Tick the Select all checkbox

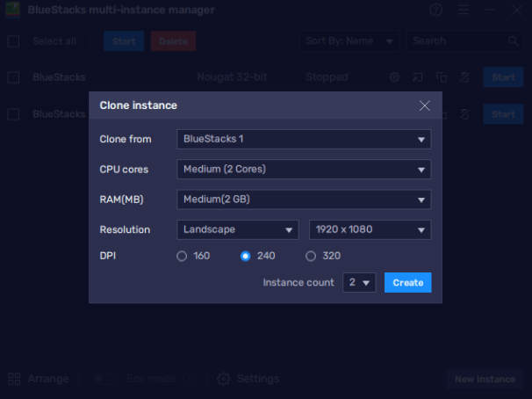(13, 41)
